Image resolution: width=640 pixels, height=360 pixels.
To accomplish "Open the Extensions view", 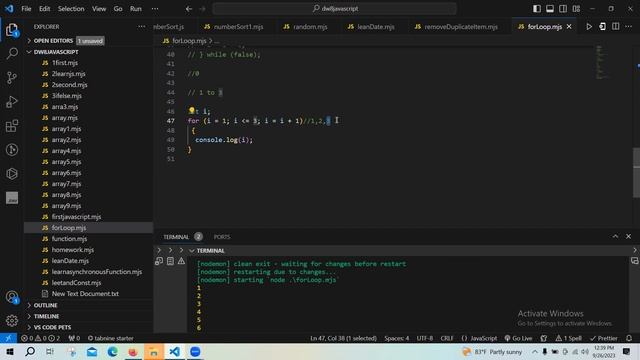I will 12,126.
